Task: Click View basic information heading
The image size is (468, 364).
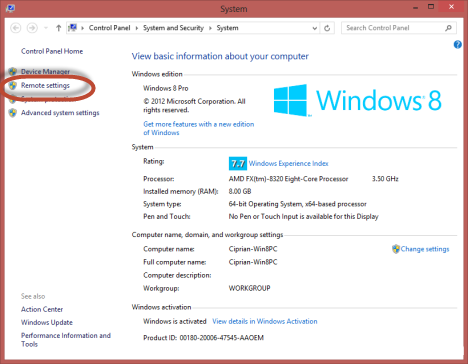Action: tap(220, 56)
